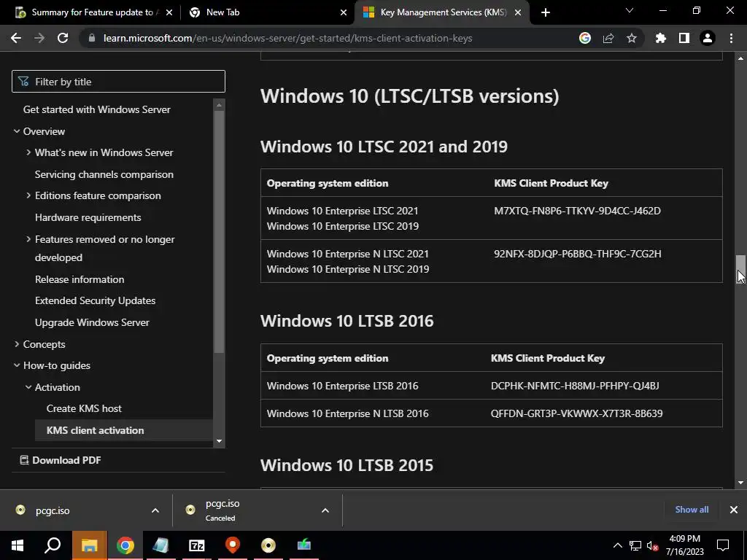
Task: Close the Summary for Feature update tab
Action: (x=169, y=12)
